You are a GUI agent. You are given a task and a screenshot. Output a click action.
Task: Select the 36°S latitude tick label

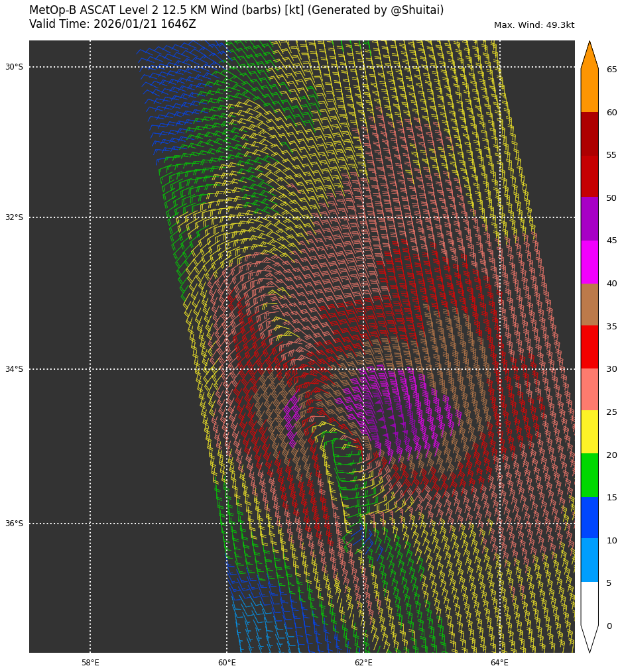click(x=14, y=524)
